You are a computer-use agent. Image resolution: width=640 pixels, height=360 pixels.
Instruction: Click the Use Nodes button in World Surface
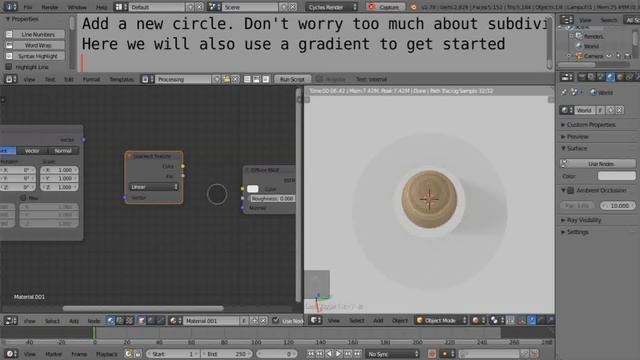(598, 164)
